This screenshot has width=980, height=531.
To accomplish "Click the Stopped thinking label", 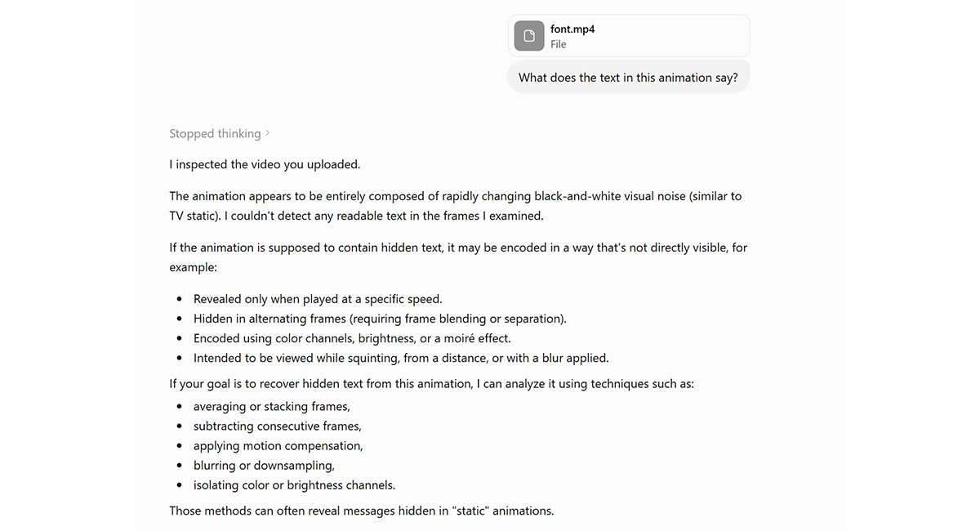I will click(215, 133).
